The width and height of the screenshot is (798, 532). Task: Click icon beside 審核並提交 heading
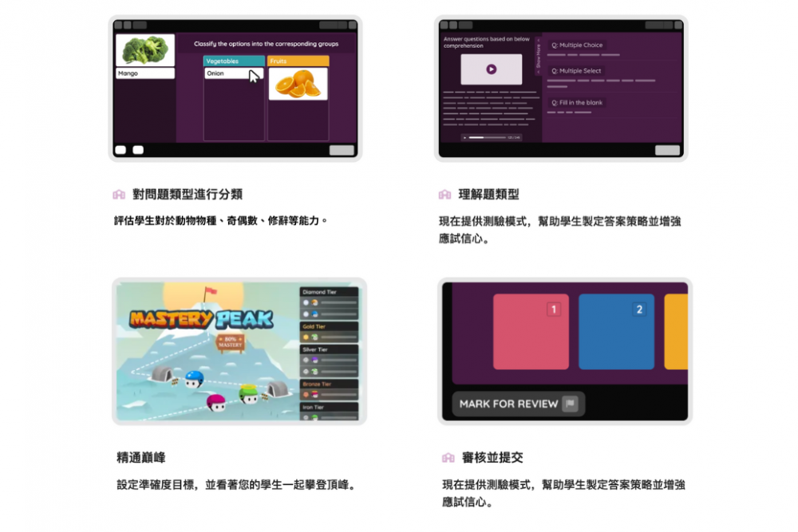click(x=448, y=458)
